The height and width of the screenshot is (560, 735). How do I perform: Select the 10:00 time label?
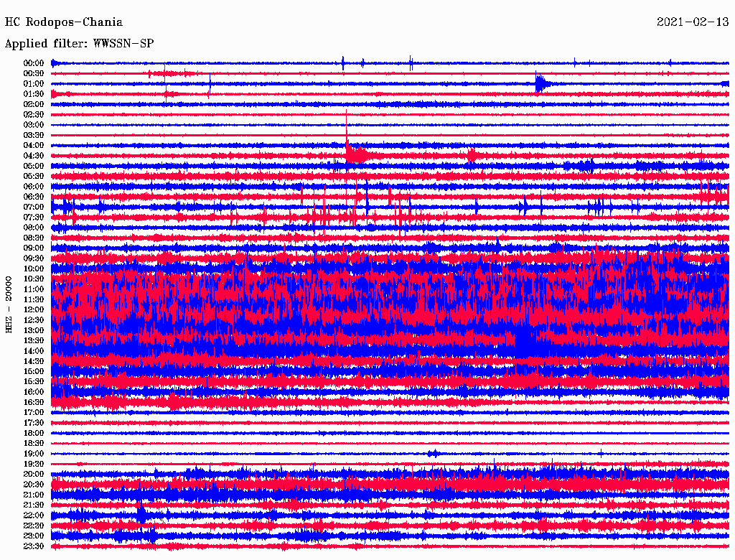coord(34,269)
